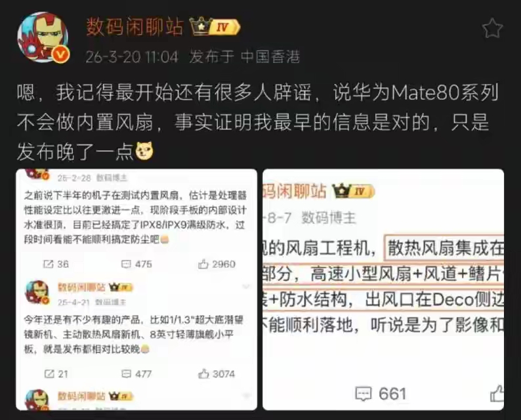Like the post showing 2960 likes

pos(203,264)
